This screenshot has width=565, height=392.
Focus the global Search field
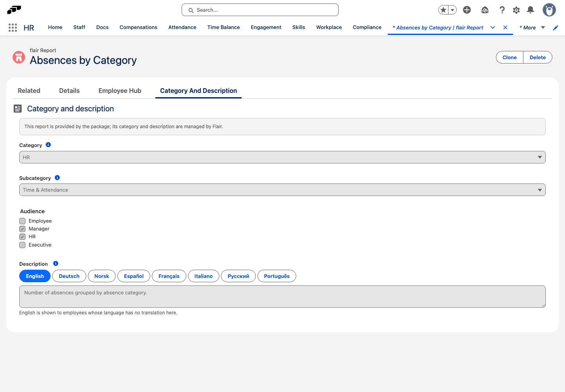[260, 10]
